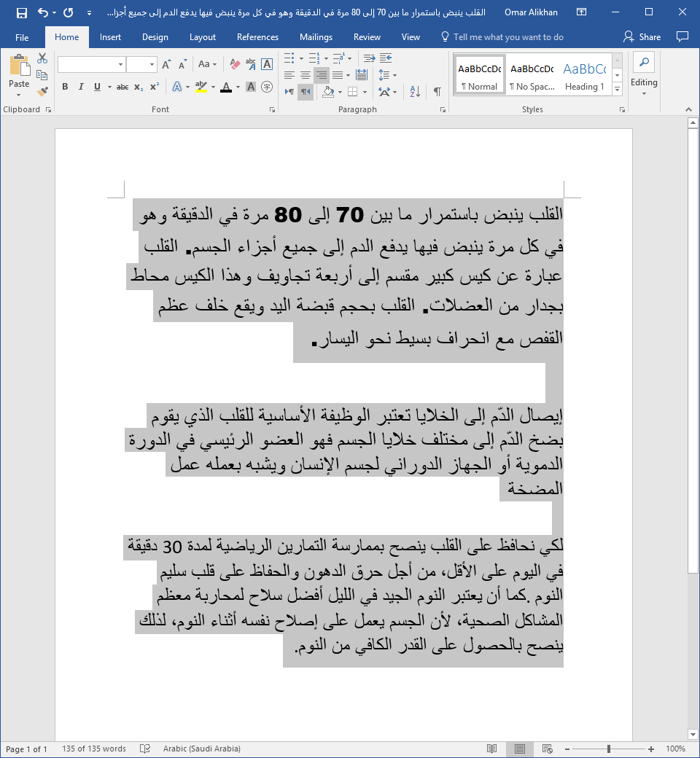
Task: Save the document from Quick Access
Action: pos(22,12)
